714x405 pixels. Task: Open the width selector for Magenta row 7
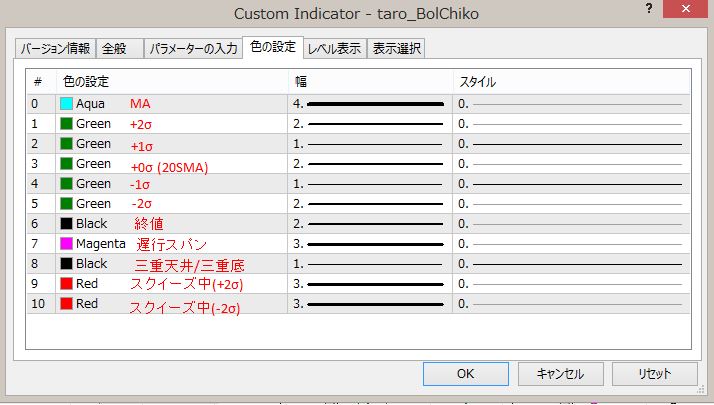coord(370,243)
